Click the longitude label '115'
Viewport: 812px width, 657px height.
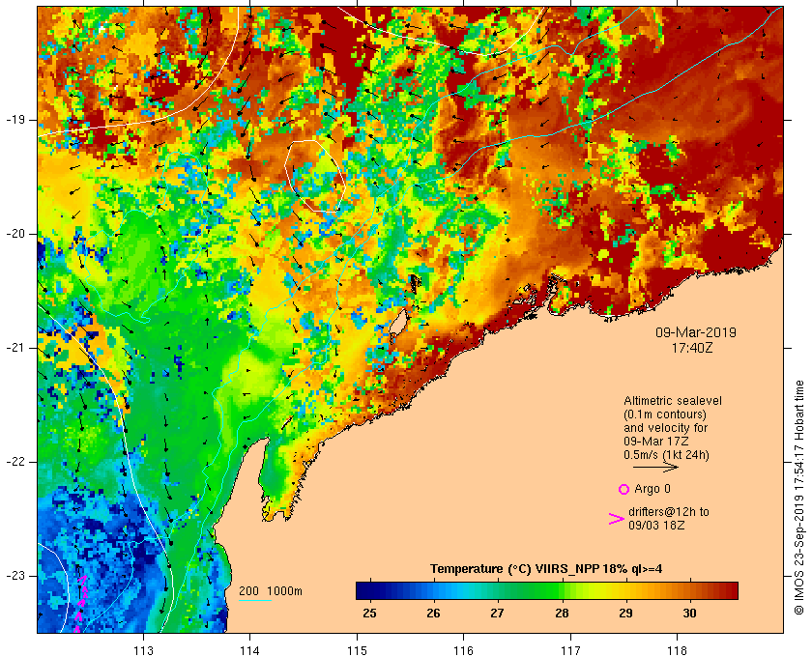pos(357,650)
